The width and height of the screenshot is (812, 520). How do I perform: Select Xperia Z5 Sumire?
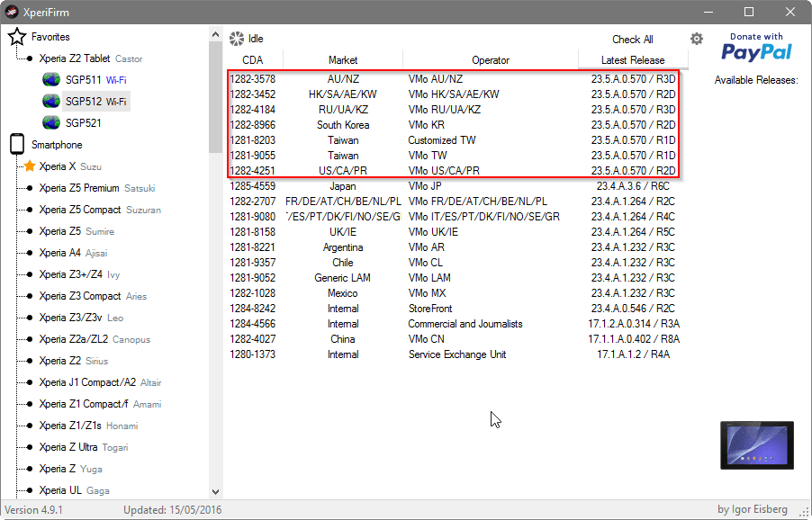click(x=77, y=231)
